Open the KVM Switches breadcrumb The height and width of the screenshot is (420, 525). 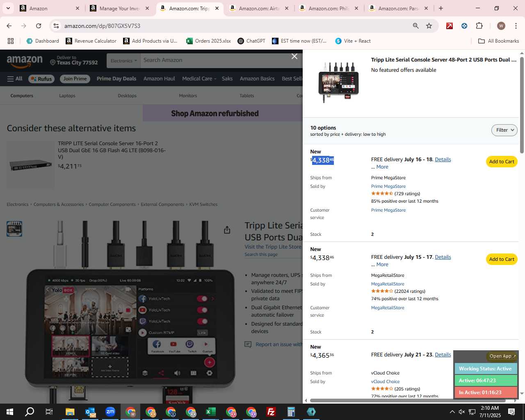click(203, 204)
